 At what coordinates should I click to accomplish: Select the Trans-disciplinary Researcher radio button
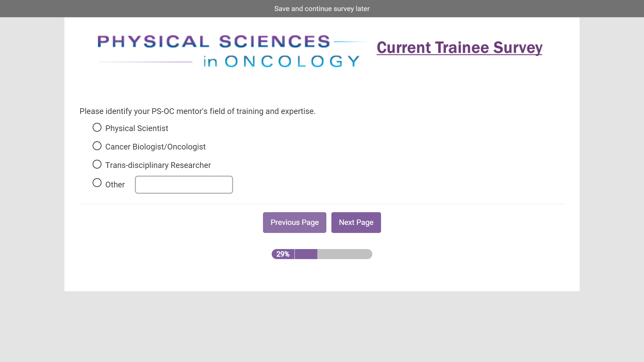(97, 165)
